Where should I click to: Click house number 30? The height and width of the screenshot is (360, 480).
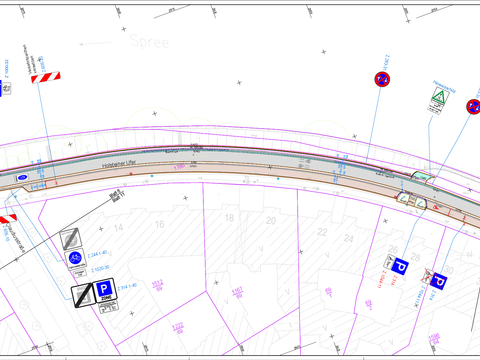449,270
